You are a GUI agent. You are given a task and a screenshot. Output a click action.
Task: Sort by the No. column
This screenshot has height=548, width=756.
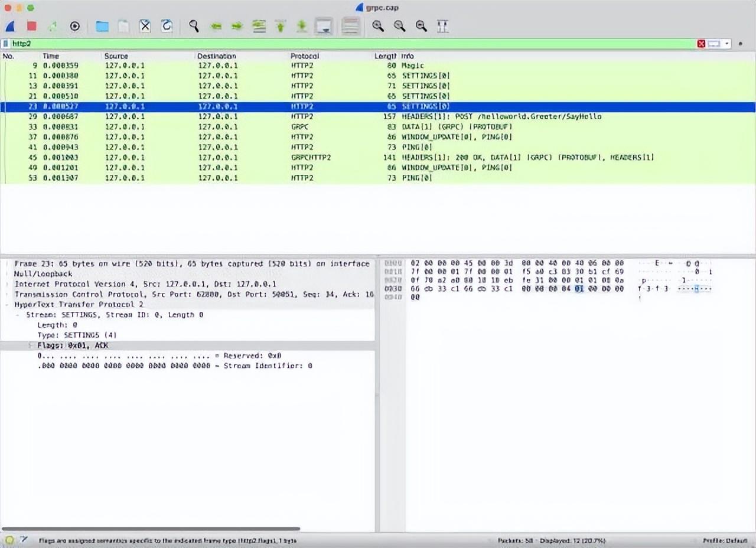(x=21, y=56)
